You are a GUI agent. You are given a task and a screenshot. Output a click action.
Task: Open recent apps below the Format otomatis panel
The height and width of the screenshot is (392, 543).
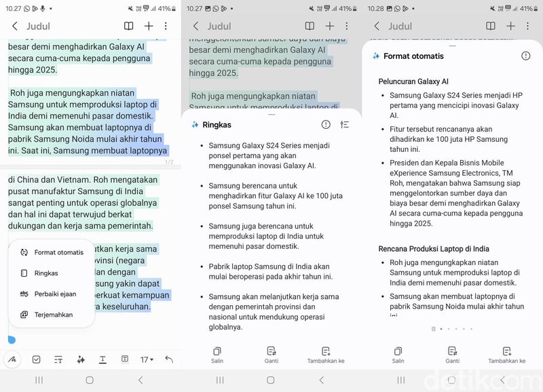[401, 380]
